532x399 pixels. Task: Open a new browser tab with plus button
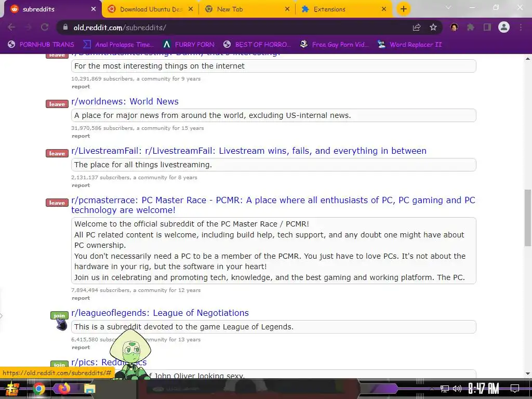click(x=403, y=9)
